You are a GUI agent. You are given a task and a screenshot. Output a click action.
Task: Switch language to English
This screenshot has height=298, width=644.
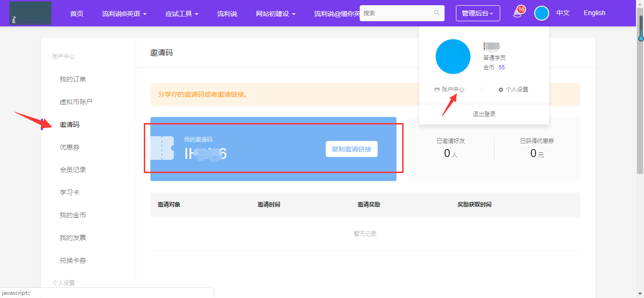coord(594,13)
